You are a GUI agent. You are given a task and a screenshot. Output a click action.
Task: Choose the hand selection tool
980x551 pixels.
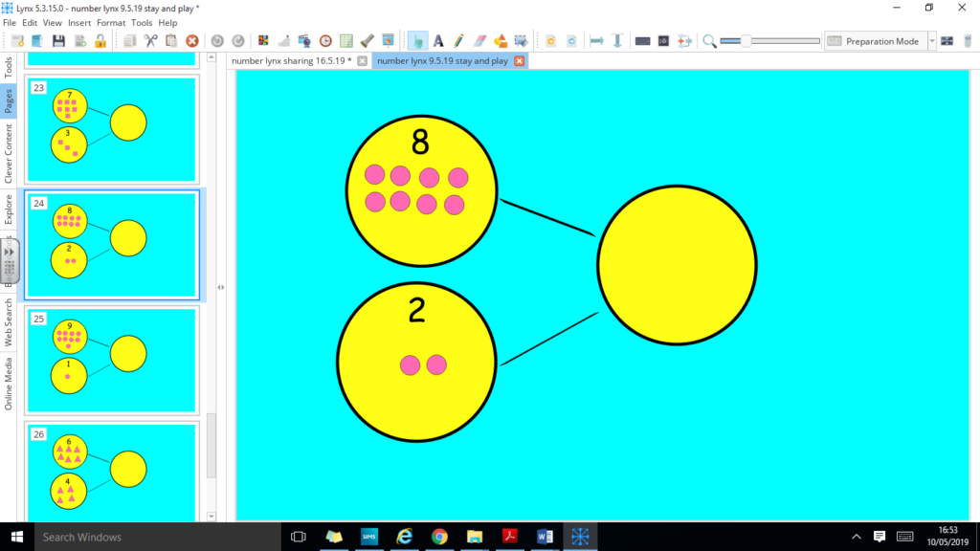(x=417, y=41)
